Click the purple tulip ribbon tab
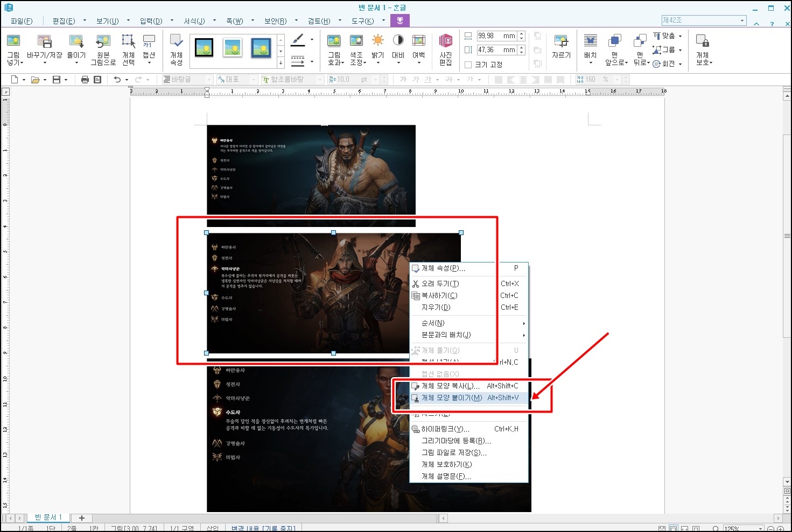 (399, 20)
